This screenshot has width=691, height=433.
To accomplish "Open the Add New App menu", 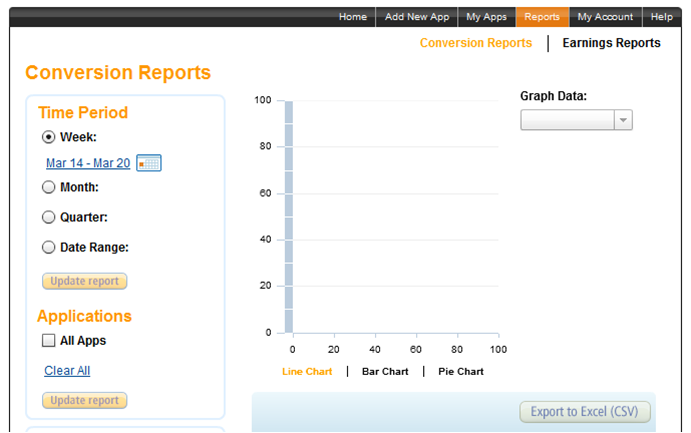I will 417,17.
